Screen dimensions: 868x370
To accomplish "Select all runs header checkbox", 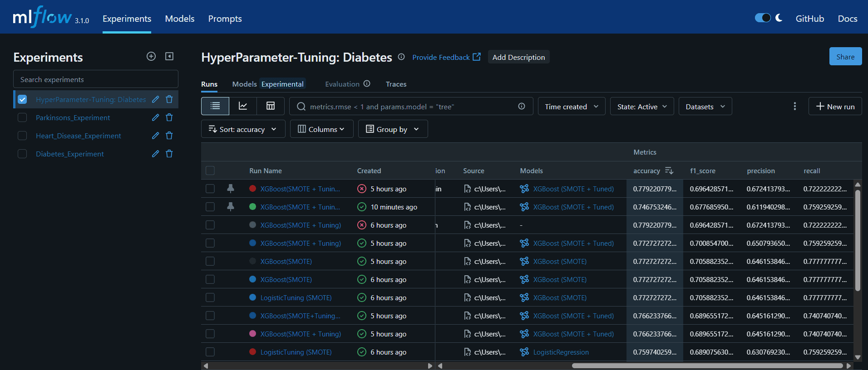I will pyautogui.click(x=210, y=170).
